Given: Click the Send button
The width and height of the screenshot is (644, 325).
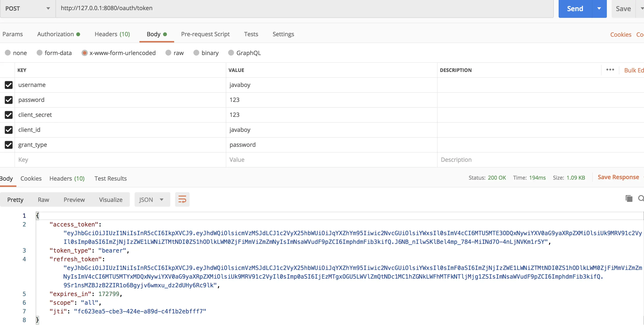Looking at the screenshot, I should [x=575, y=8].
